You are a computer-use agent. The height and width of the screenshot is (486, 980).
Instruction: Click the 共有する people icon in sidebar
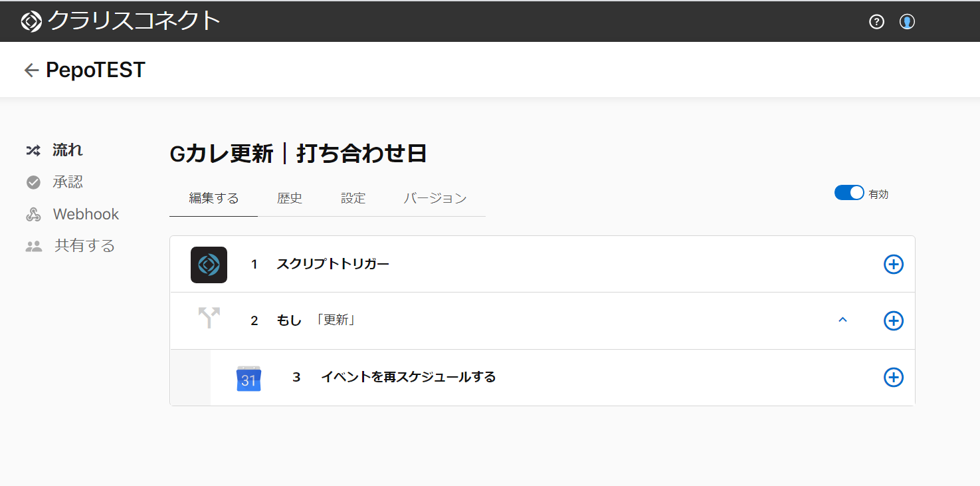33,247
